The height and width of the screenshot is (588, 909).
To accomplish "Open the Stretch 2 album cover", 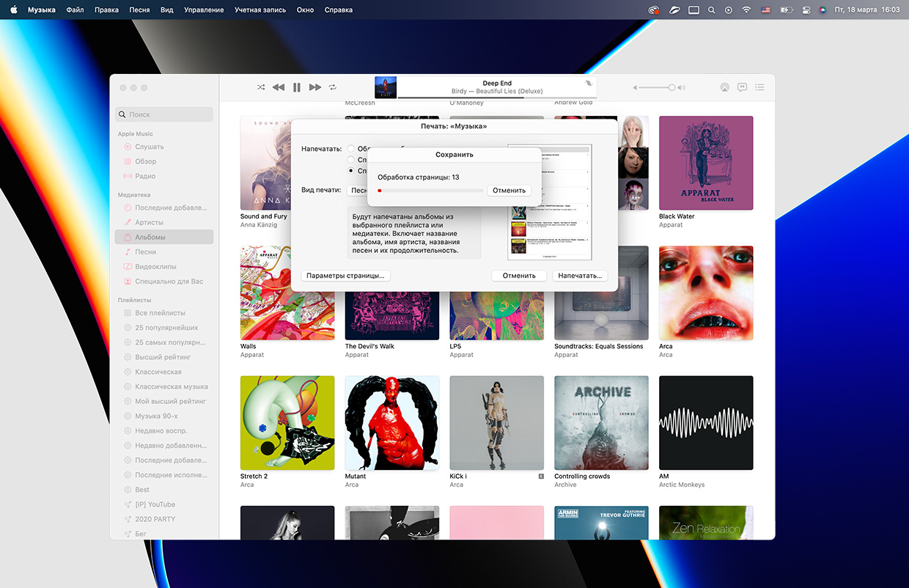I will (x=287, y=423).
